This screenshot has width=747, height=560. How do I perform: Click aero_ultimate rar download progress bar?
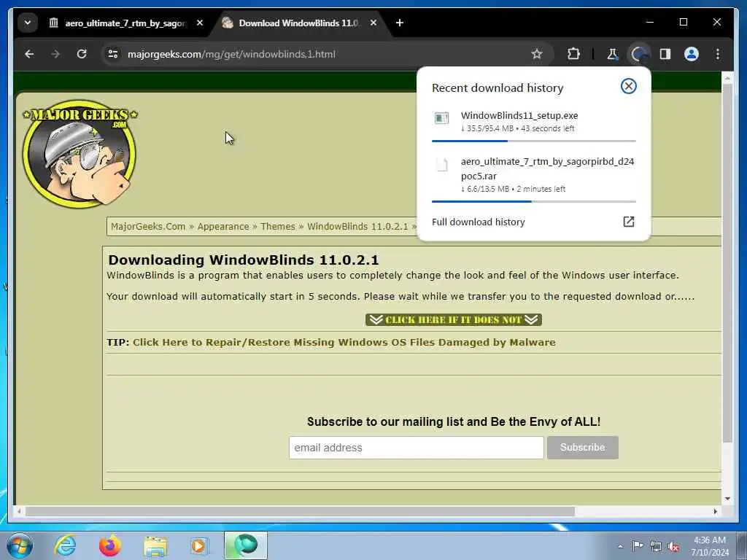(x=533, y=201)
